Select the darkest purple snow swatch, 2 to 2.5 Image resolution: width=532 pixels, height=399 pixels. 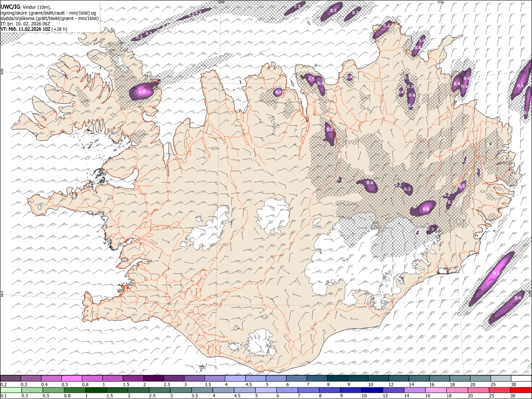[x=153, y=379]
